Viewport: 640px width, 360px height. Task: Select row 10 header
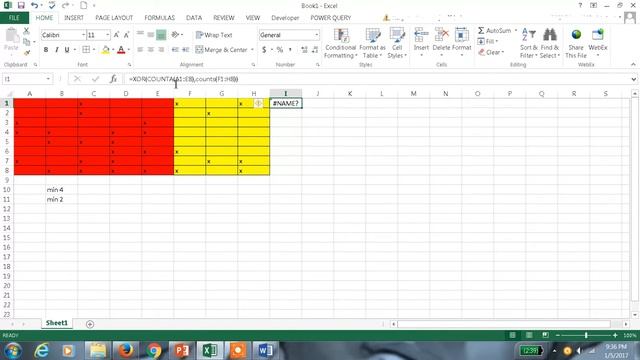[7, 189]
